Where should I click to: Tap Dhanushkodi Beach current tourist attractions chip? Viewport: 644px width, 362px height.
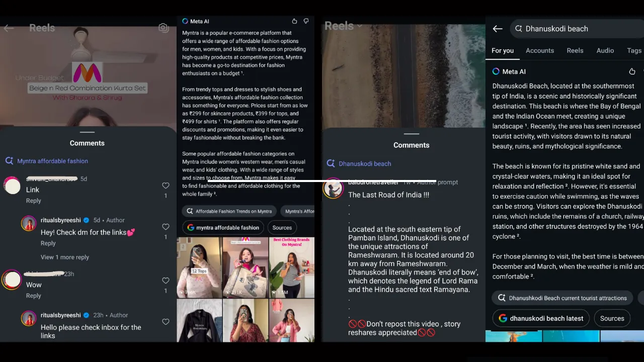pyautogui.click(x=562, y=298)
